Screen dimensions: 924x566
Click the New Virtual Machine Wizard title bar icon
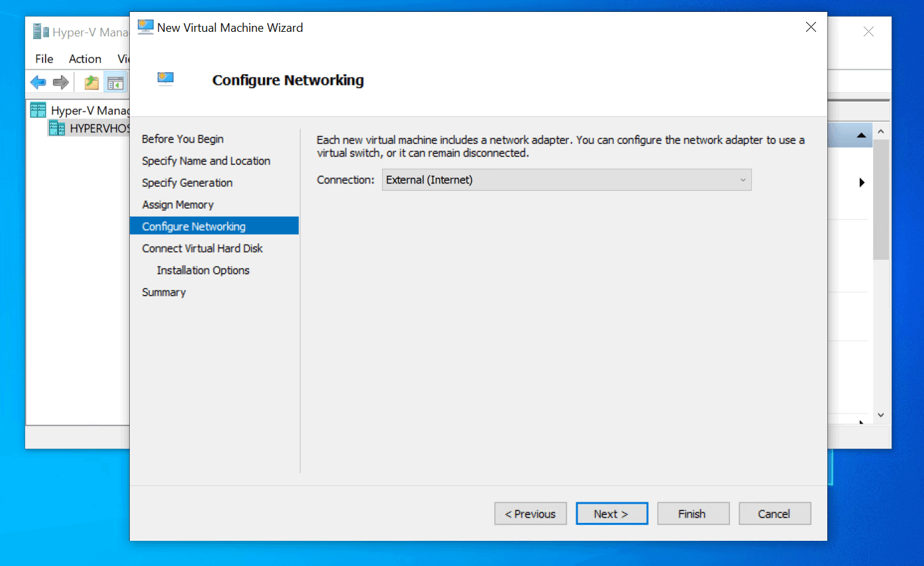[145, 27]
